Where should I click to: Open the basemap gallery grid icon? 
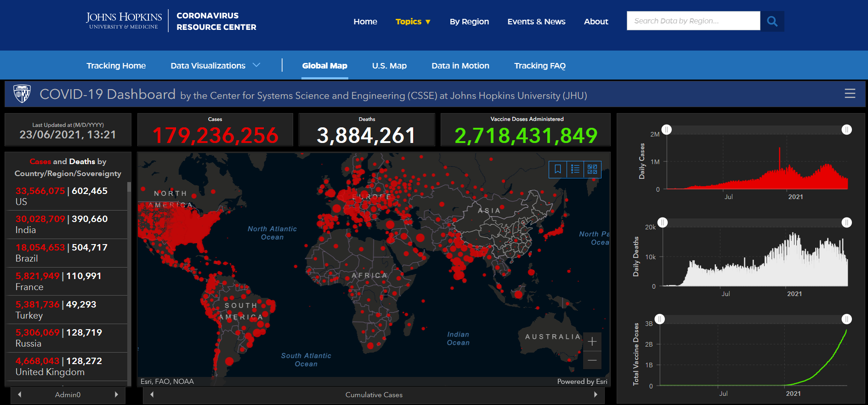coord(592,169)
